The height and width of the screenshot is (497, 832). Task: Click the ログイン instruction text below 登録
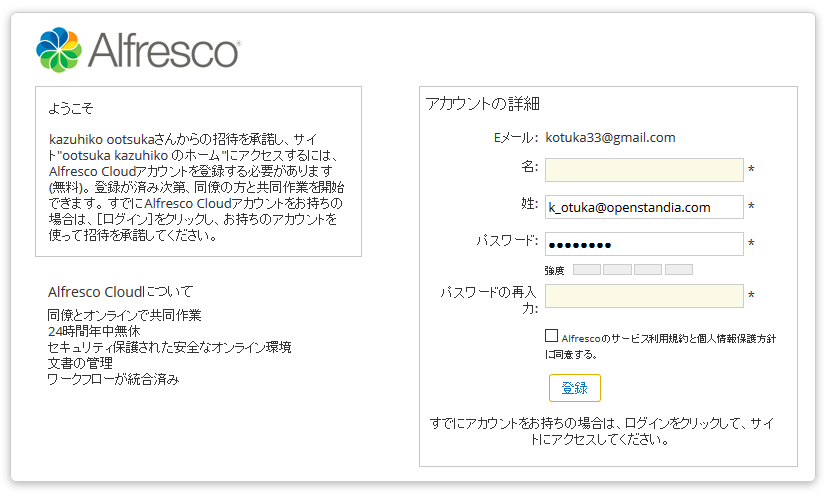602,431
